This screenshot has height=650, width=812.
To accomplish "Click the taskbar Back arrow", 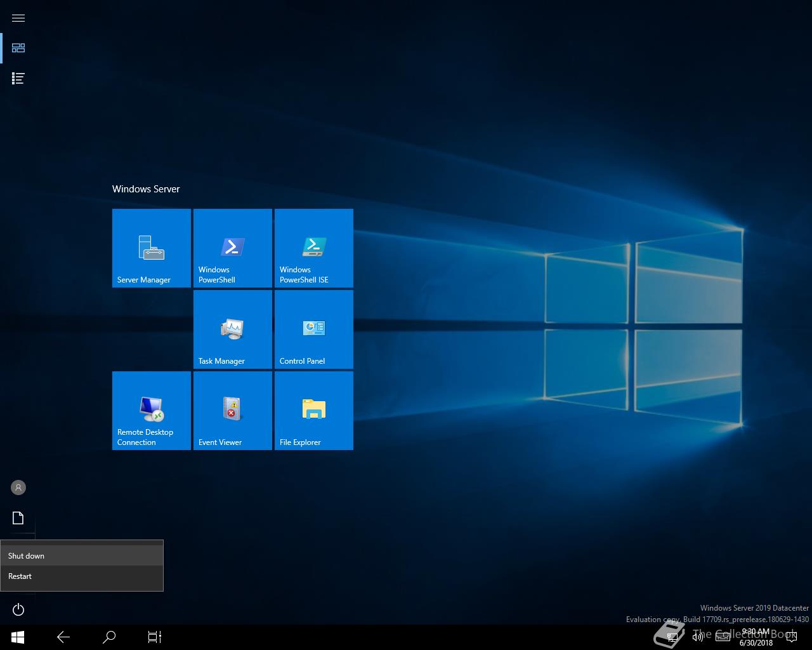I will pos(63,637).
